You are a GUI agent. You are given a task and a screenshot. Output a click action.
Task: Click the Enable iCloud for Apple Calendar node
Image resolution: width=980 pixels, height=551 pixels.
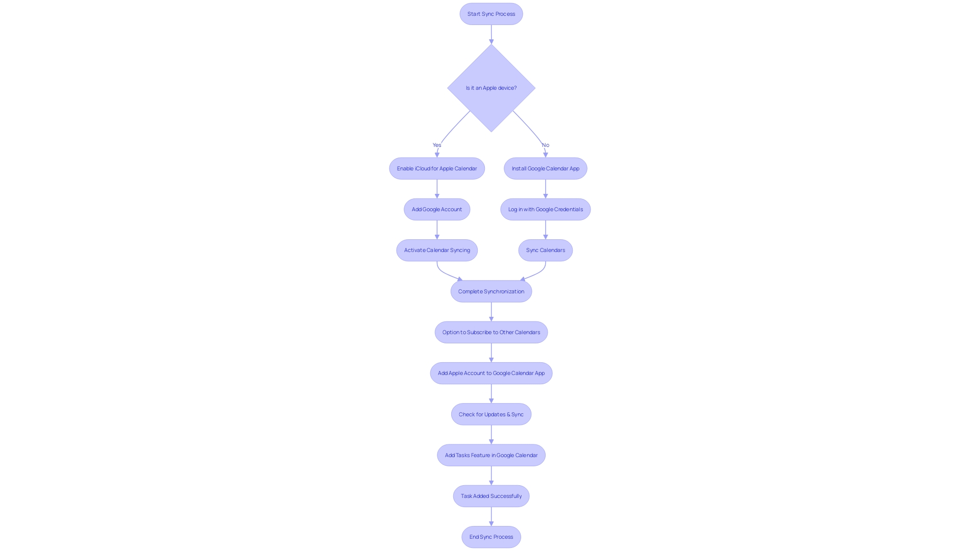click(x=436, y=168)
